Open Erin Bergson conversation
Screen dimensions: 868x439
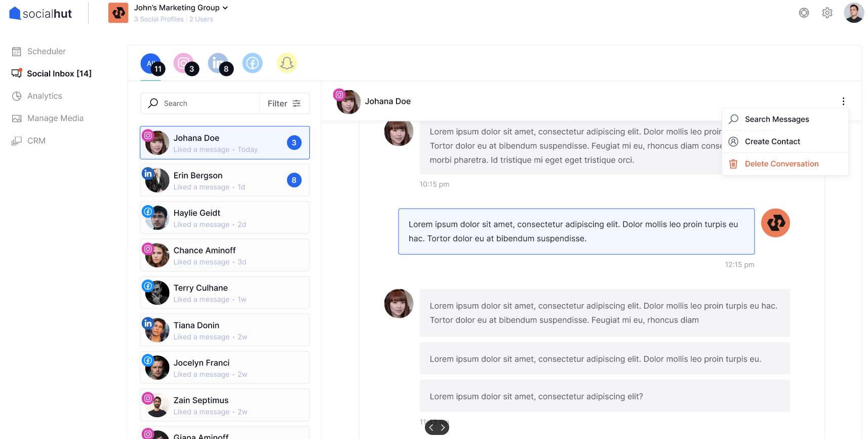pos(224,180)
